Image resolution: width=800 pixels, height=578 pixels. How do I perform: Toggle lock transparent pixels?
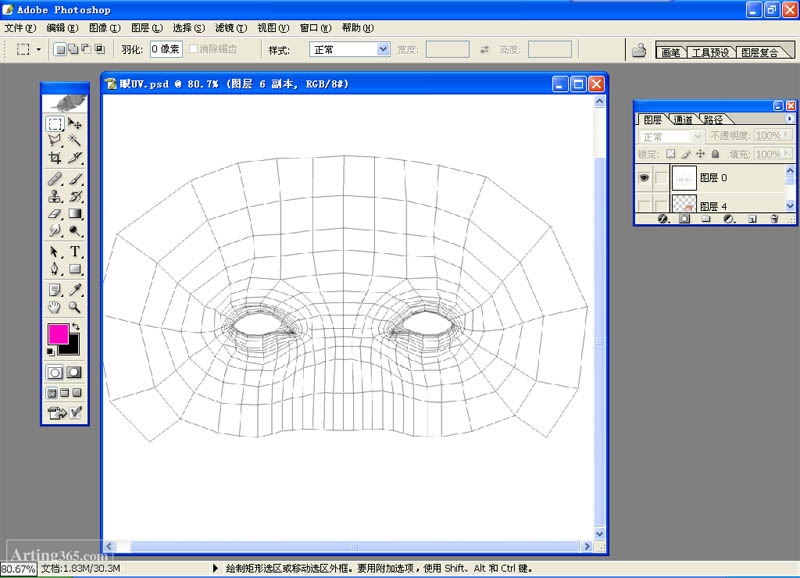click(x=670, y=154)
